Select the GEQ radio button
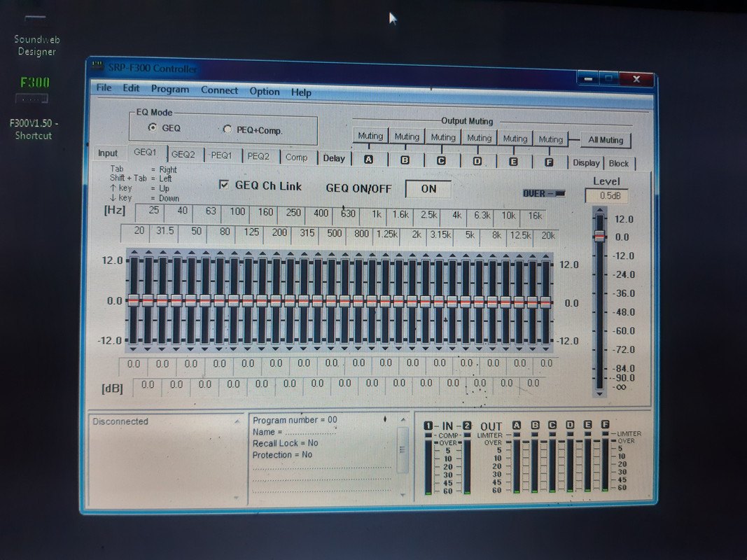 tap(153, 127)
